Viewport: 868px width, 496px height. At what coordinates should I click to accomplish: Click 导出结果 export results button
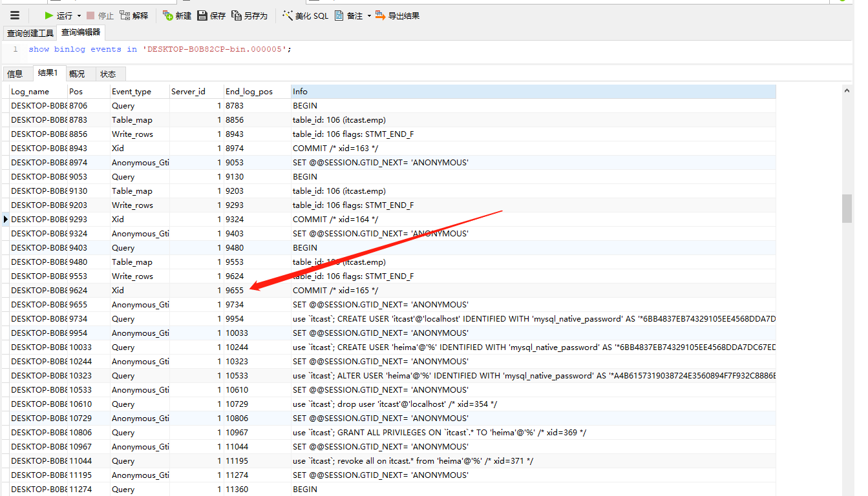click(x=397, y=15)
